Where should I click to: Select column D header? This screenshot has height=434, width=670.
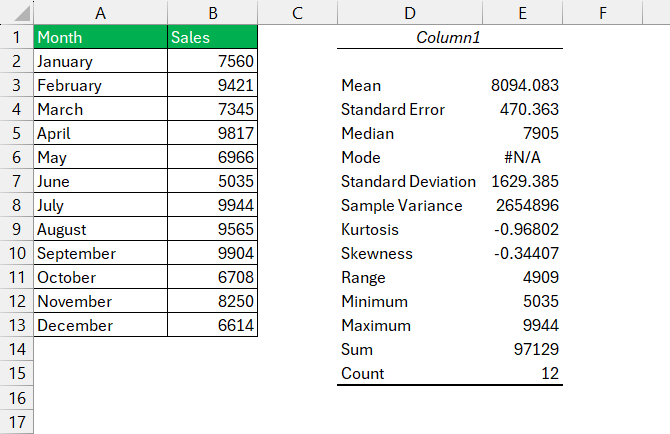410,12
